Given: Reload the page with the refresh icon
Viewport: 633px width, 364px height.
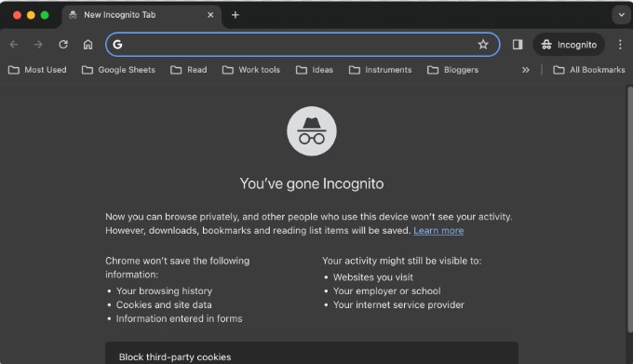Looking at the screenshot, I should coord(63,45).
